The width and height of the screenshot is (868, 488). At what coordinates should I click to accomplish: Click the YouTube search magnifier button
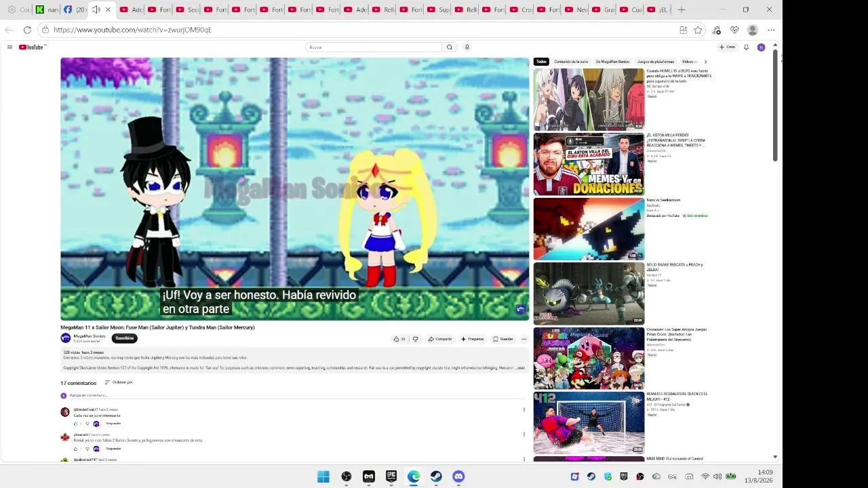(x=449, y=47)
